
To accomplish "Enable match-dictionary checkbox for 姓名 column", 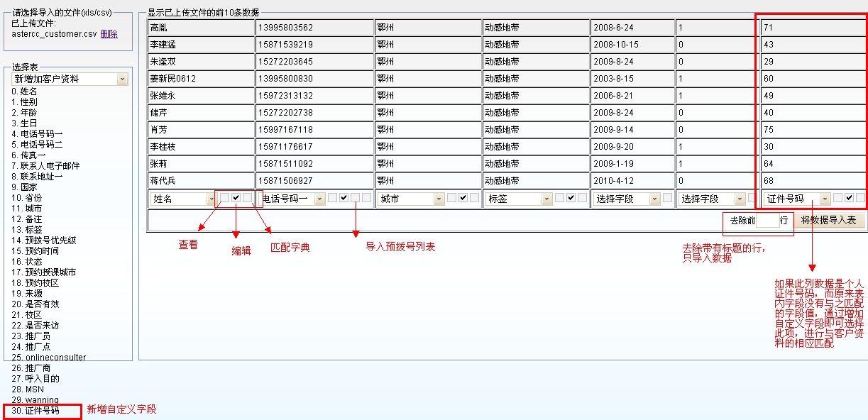I will coord(248,198).
